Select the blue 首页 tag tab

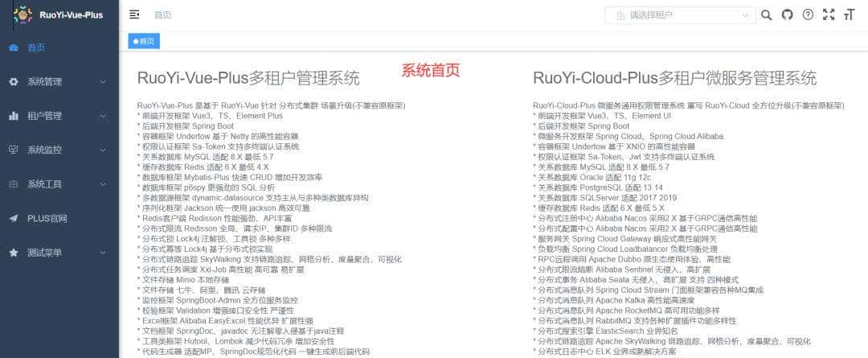(144, 41)
